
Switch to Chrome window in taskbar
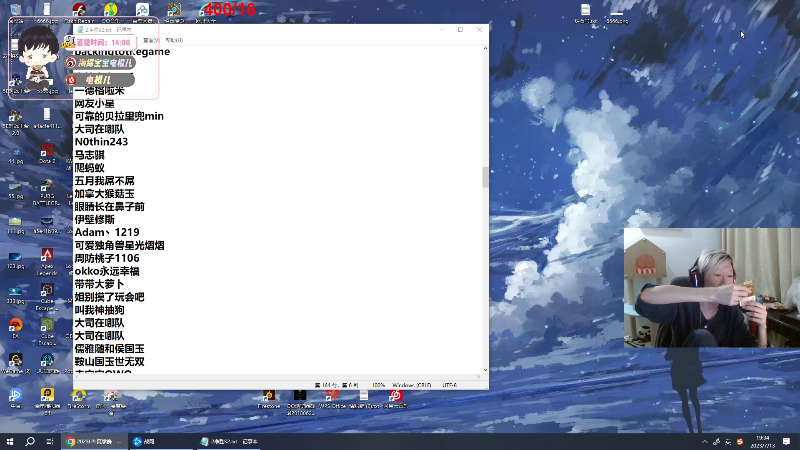[93, 441]
